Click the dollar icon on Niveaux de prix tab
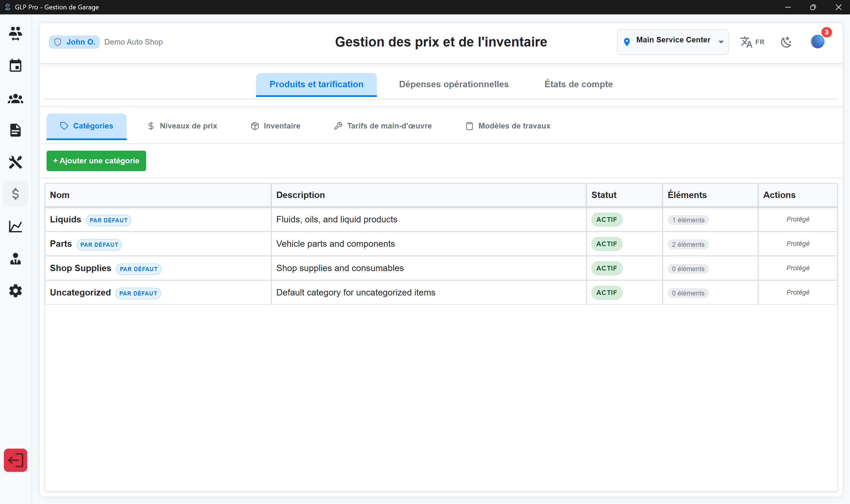 tap(151, 126)
